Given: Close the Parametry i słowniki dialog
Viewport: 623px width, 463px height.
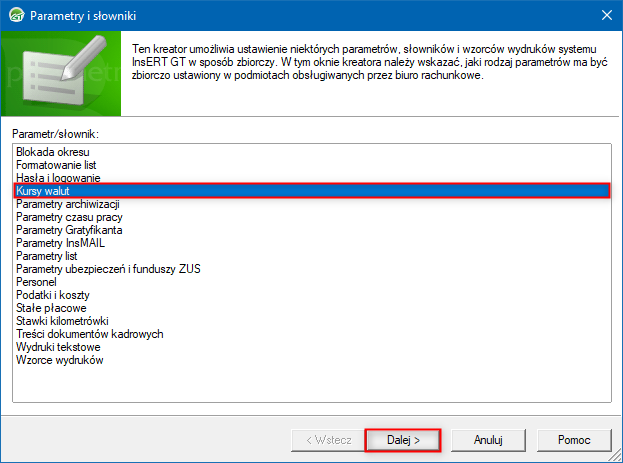Looking at the screenshot, I should pos(606,15).
